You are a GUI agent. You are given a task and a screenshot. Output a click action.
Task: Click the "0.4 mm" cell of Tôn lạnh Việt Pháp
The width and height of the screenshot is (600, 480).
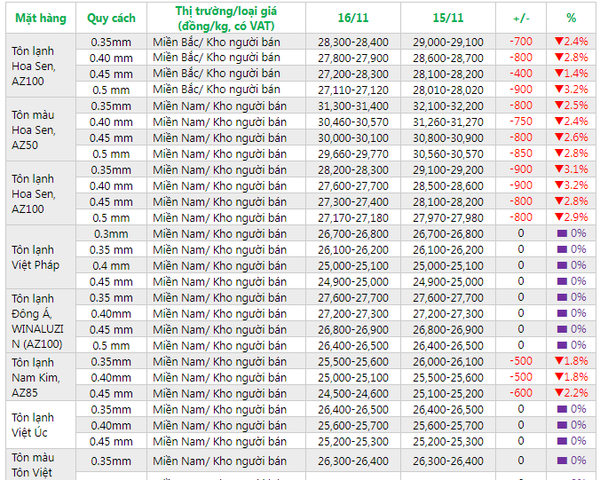point(111,266)
